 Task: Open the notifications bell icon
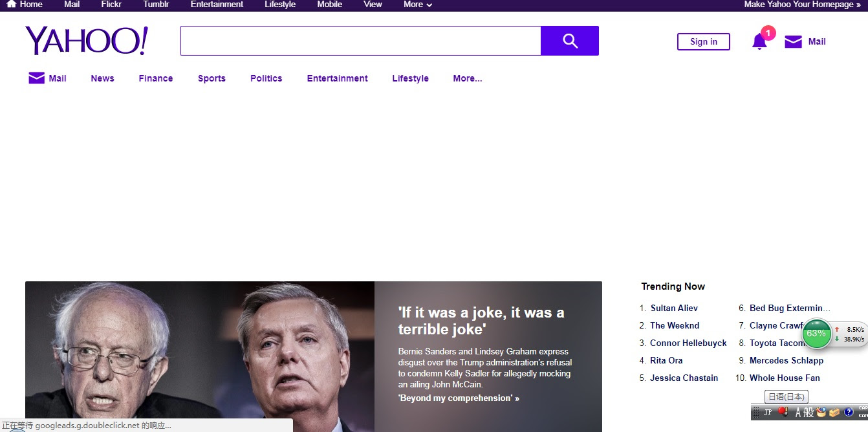pos(759,41)
